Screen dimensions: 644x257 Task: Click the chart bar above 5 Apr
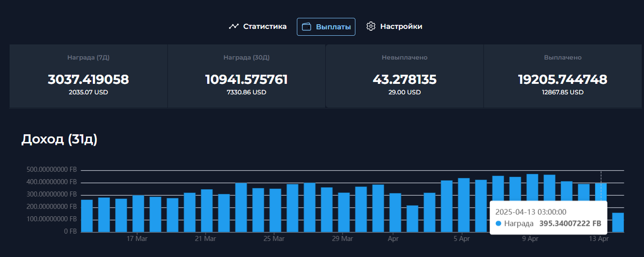click(x=464, y=205)
